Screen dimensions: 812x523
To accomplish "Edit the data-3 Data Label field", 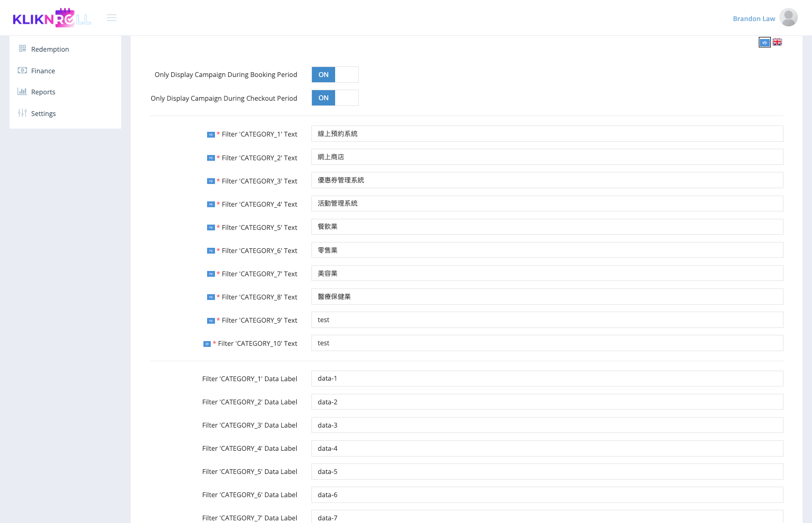I will tap(547, 425).
